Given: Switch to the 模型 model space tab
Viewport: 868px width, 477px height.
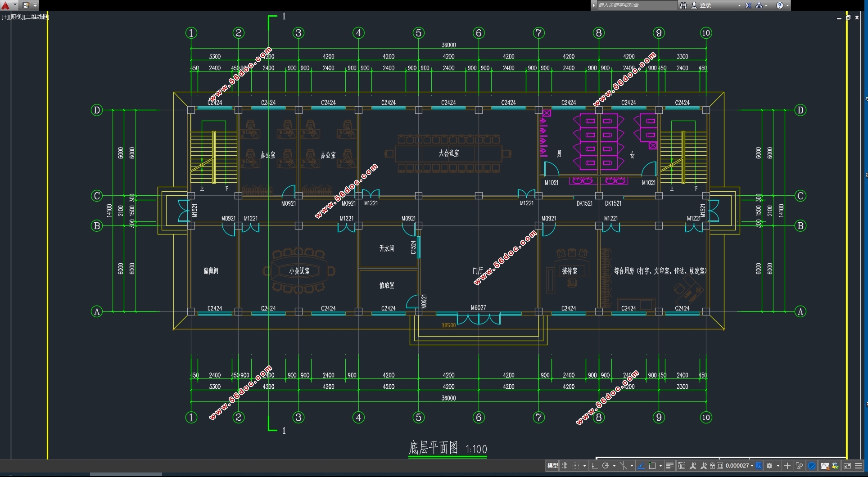Looking at the screenshot, I should coord(552,466).
